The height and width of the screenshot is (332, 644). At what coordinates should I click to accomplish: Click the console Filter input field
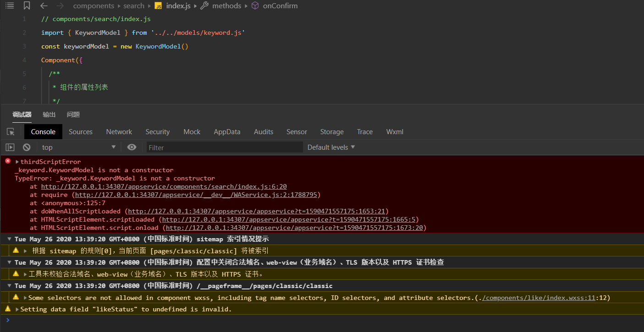pyautogui.click(x=225, y=147)
